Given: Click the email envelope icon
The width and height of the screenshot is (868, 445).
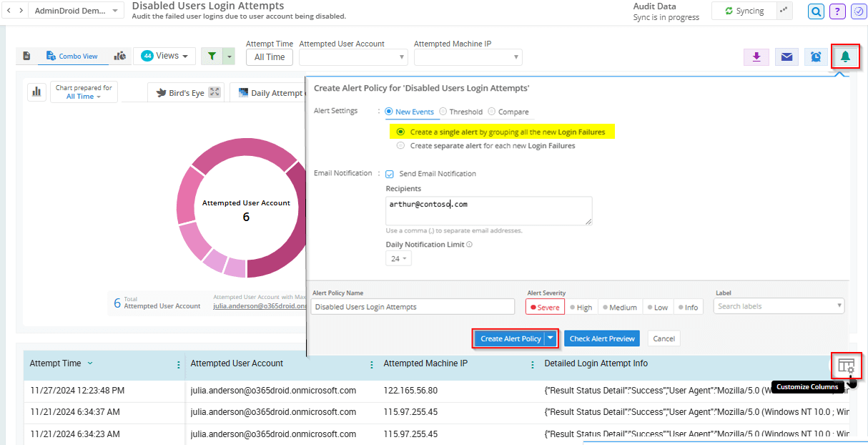Looking at the screenshot, I should click(786, 57).
